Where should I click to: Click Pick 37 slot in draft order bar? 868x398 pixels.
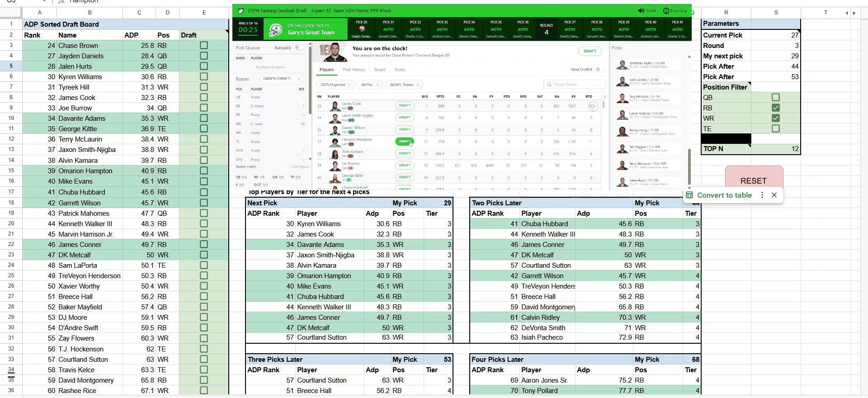pos(570,29)
